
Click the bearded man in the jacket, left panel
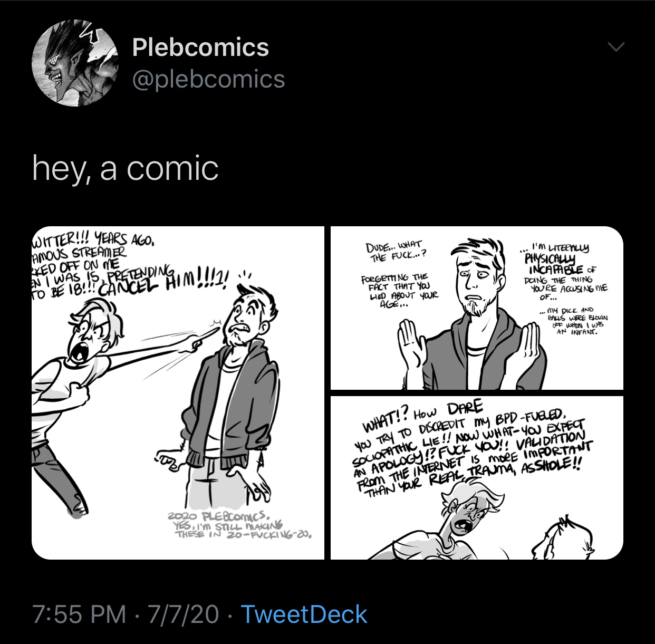232,401
